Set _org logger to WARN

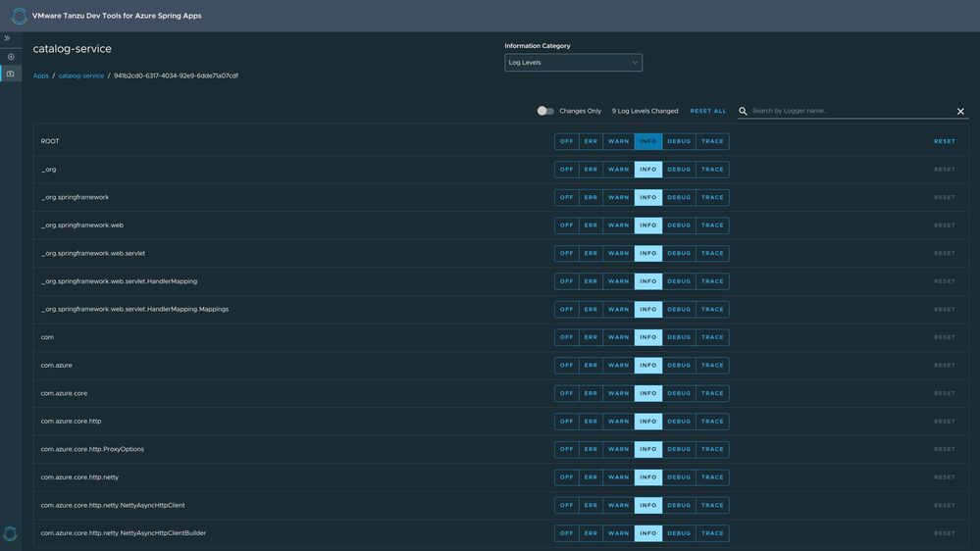[x=619, y=170]
